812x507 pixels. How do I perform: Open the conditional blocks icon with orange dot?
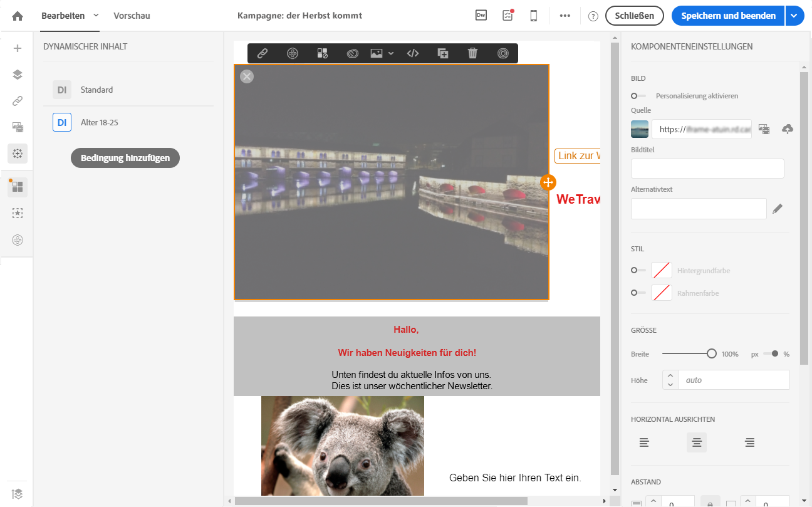pyautogui.click(x=18, y=187)
